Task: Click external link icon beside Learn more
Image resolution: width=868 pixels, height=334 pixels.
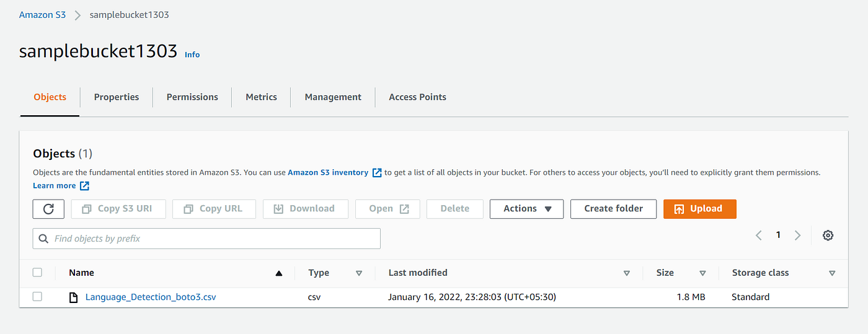Action: point(85,186)
